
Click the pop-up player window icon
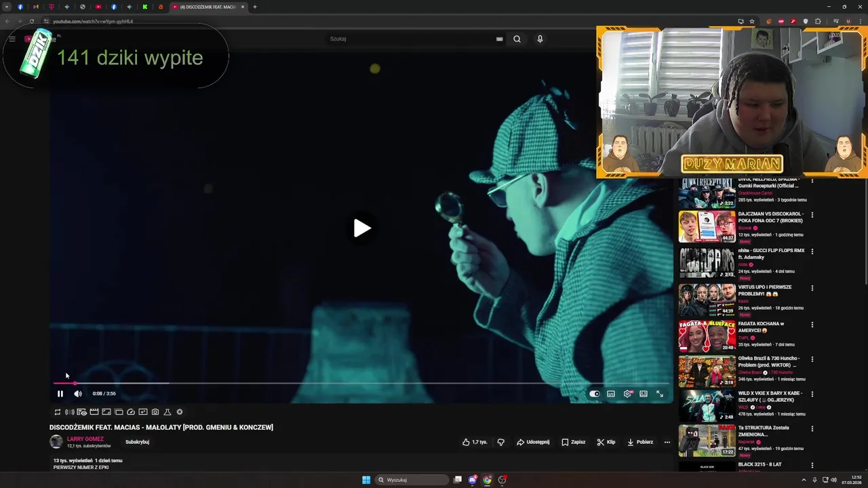pyautogui.click(x=119, y=412)
